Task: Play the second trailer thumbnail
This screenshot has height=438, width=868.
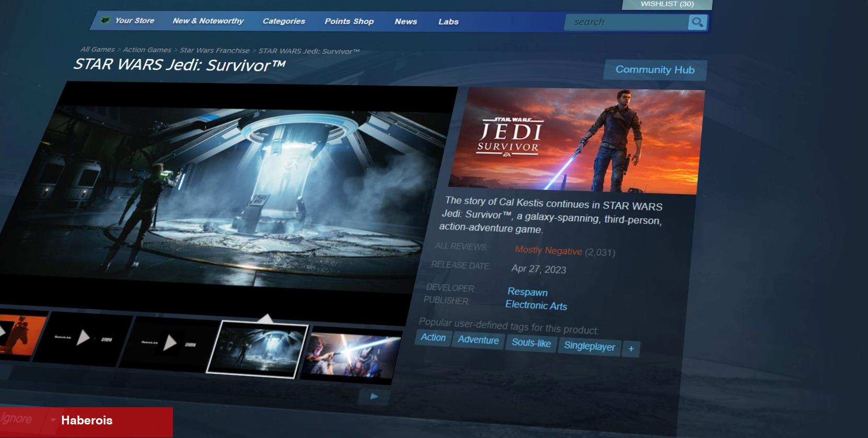Action: click(x=84, y=339)
